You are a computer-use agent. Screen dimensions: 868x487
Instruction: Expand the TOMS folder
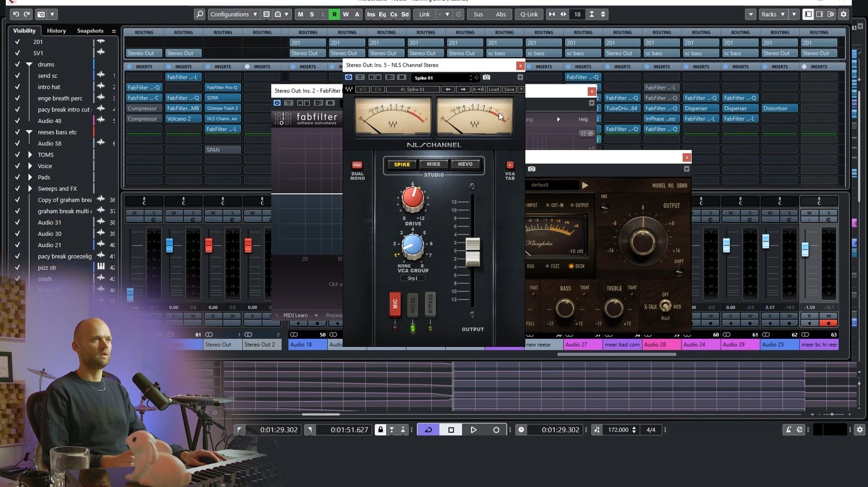click(30, 155)
